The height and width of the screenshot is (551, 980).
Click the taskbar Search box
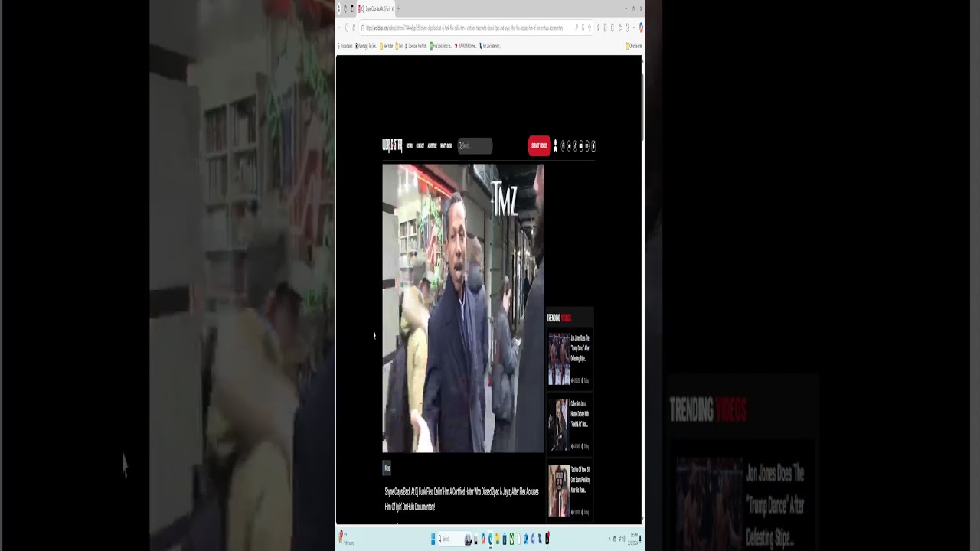pyautogui.click(x=455, y=539)
